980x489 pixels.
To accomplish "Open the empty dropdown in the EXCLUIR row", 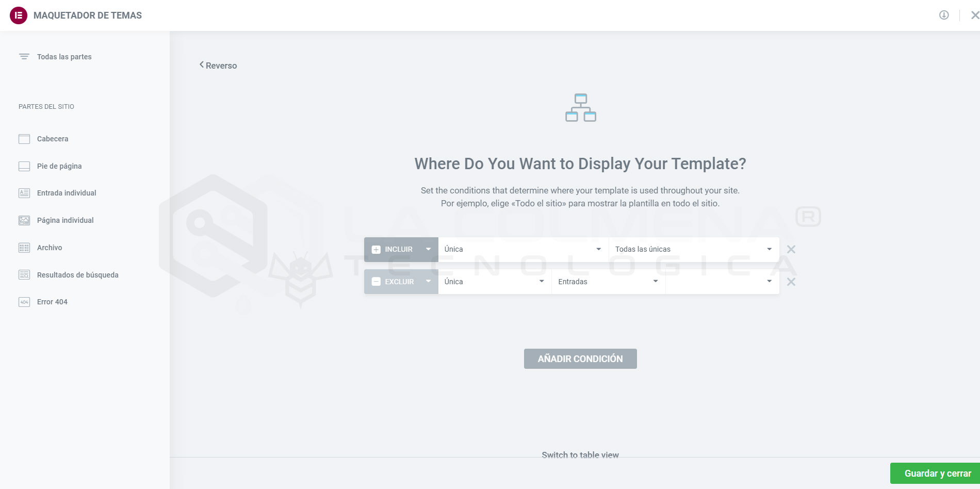I will pyautogui.click(x=722, y=282).
